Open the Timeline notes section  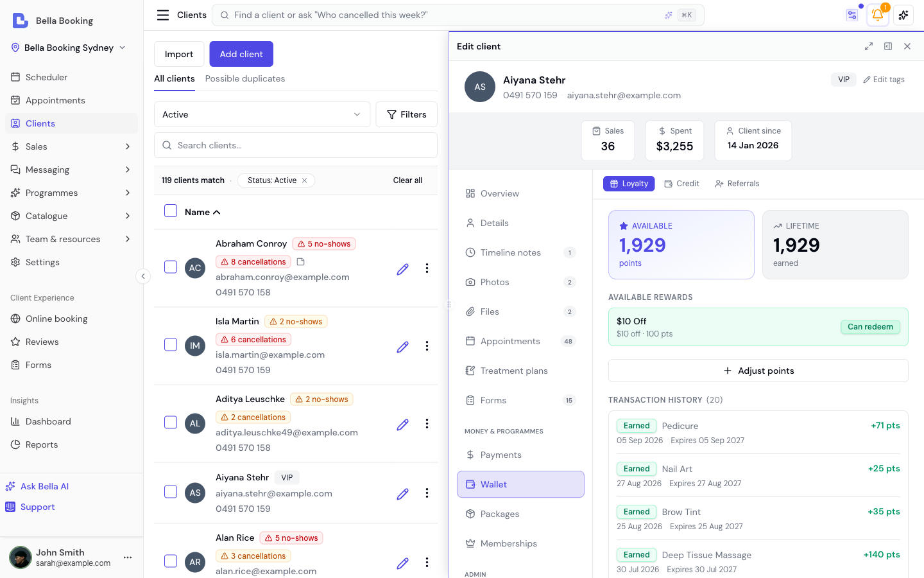click(x=520, y=252)
